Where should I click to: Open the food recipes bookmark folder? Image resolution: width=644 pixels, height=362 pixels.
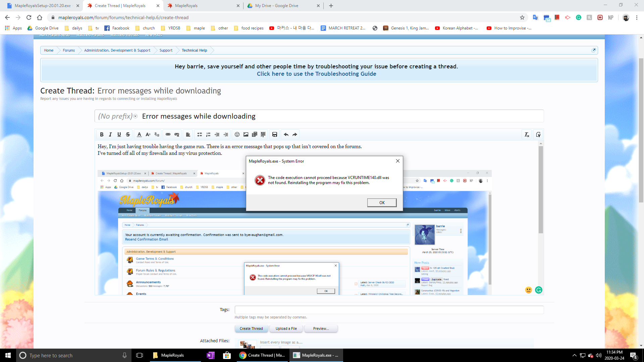[x=249, y=28]
